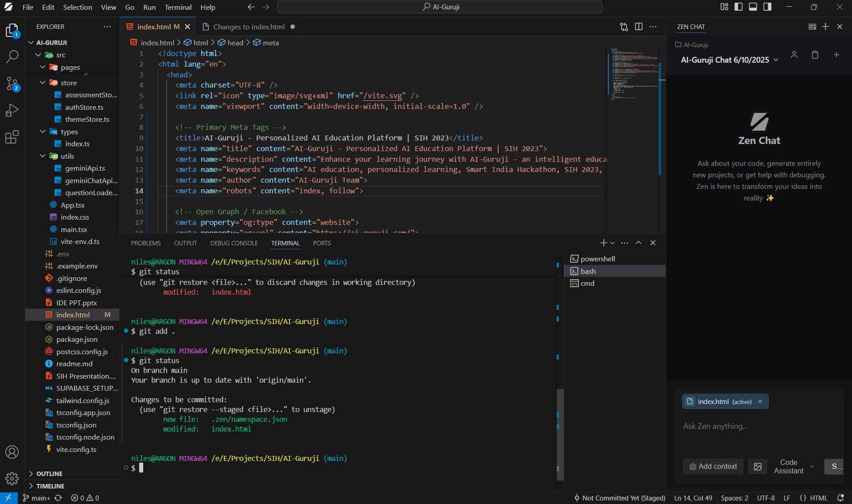Click the Customize Layout icon in title bar
Viewport: 852px width, 504px height.
(x=724, y=7)
